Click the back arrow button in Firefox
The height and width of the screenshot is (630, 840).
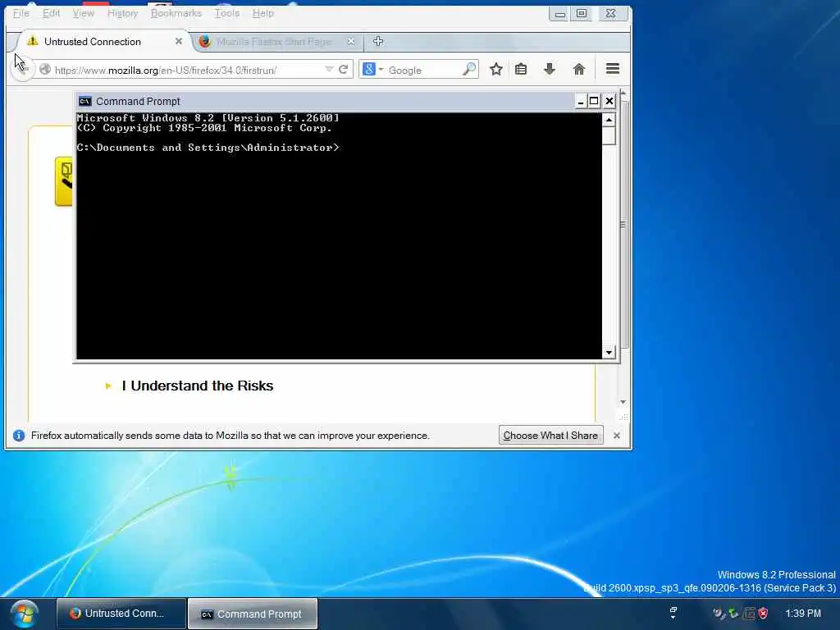coord(22,70)
